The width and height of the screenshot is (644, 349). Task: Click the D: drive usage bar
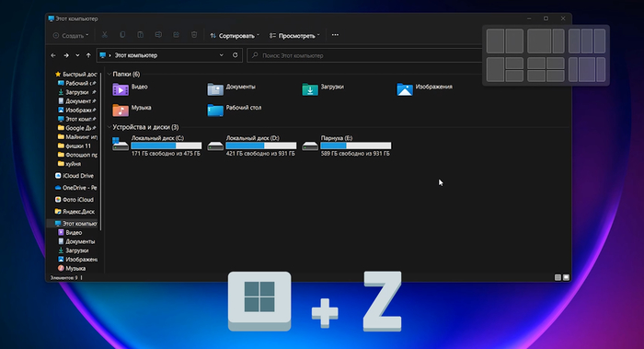[261, 145]
